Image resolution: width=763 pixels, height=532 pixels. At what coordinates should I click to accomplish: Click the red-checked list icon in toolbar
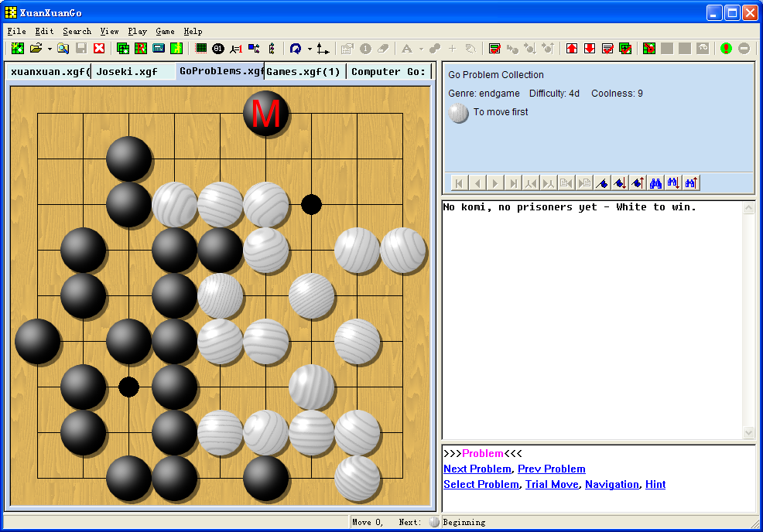[x=494, y=49]
